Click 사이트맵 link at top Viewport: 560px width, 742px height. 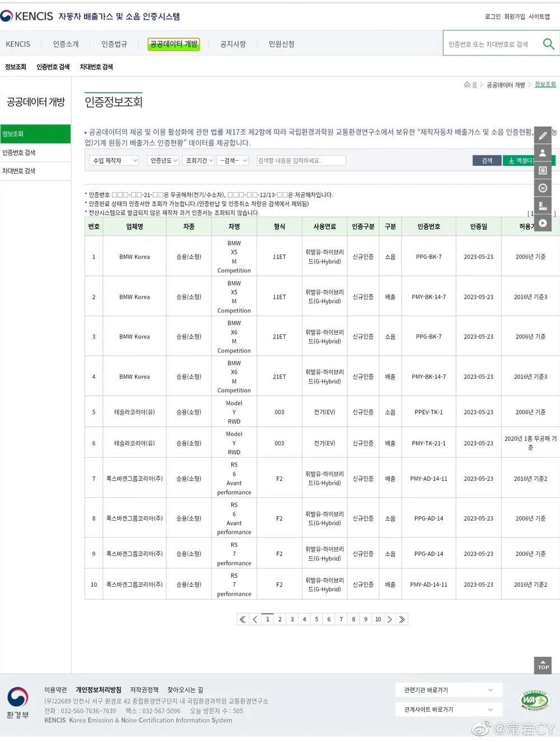coord(539,17)
